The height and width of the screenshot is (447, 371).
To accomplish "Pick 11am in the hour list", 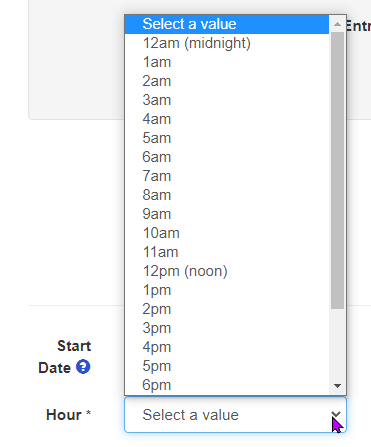I will [227, 252].
